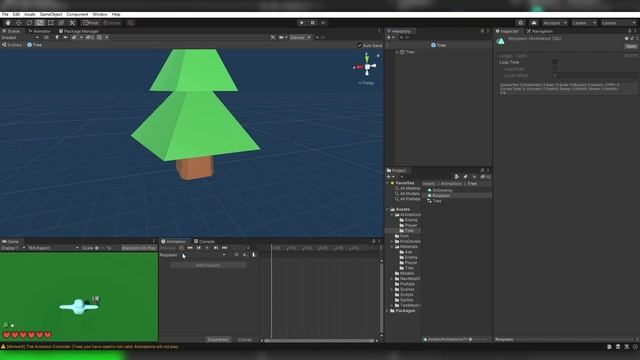Open the Gizmos dropdown in Scene view
This screenshot has width=640, height=360.
pos(300,38)
